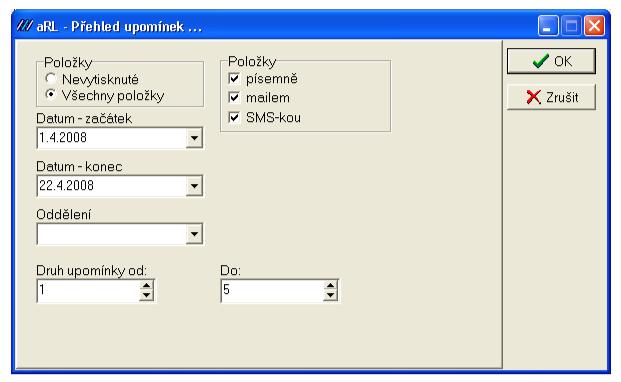Select the Všechny položky radio option

(x=50, y=95)
